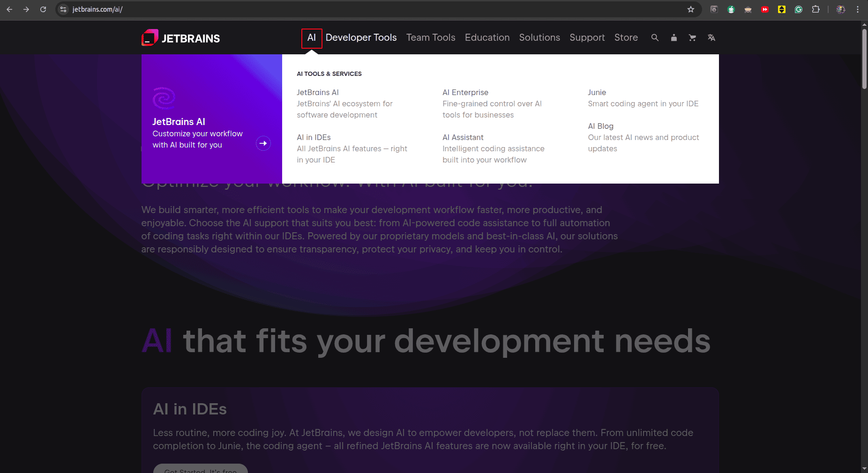Click the JetBrains logo
Screen dimensions: 868x473
[x=181, y=38]
